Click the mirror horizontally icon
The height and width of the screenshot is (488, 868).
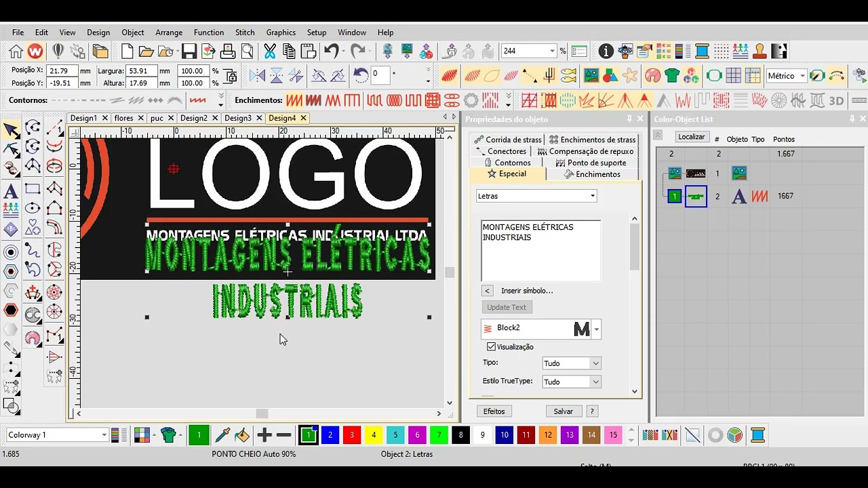[257, 75]
